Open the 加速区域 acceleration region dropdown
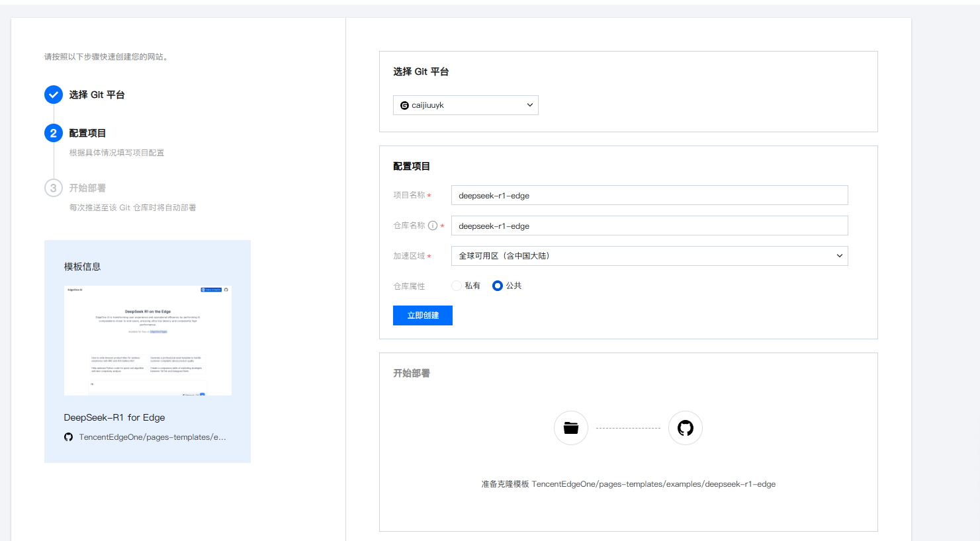 tap(650, 256)
